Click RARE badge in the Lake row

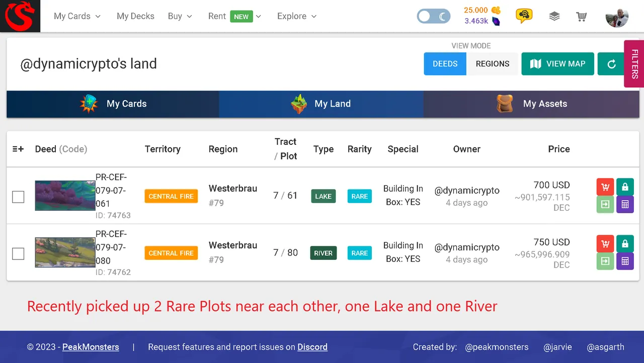[x=360, y=196]
